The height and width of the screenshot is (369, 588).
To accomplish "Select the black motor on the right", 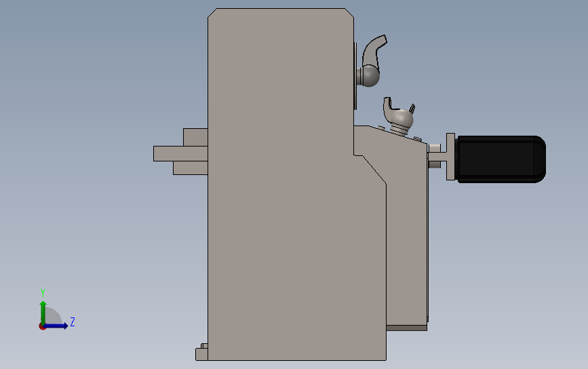I will pos(501,159).
